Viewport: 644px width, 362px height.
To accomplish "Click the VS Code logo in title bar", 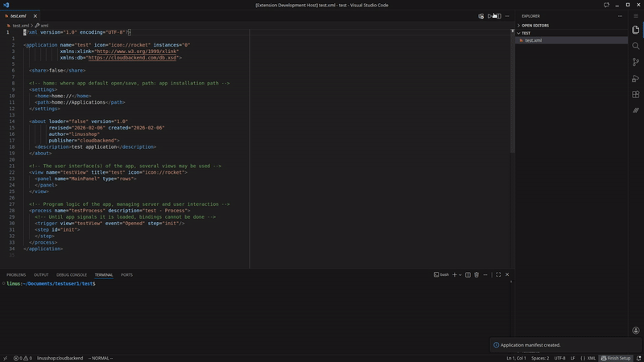I will coord(6,5).
